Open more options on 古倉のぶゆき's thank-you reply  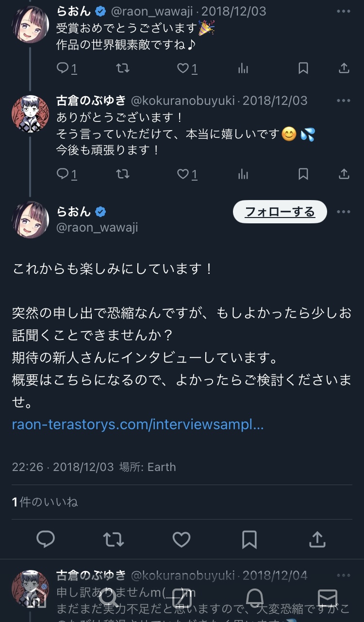pyautogui.click(x=343, y=101)
